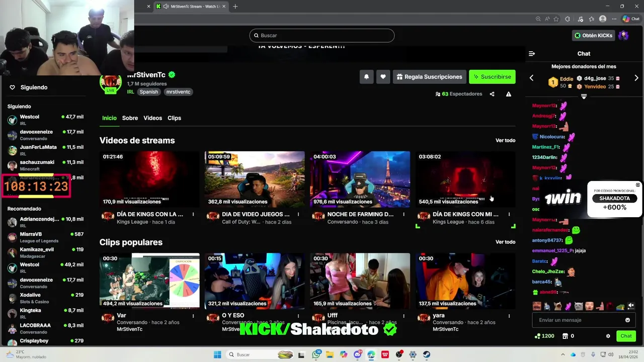
Task: Click the Pepe frog emote in quick emotes
Action: tap(620, 306)
